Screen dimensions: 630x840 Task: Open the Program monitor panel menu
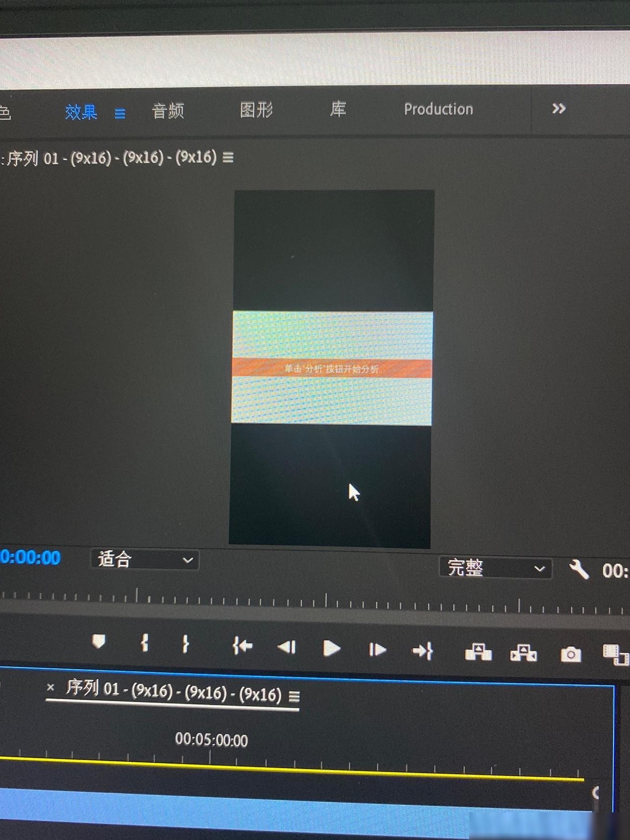coord(228,157)
